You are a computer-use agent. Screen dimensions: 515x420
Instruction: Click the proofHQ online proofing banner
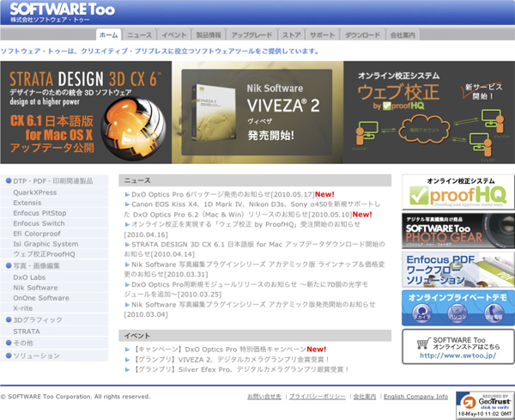coord(457,192)
